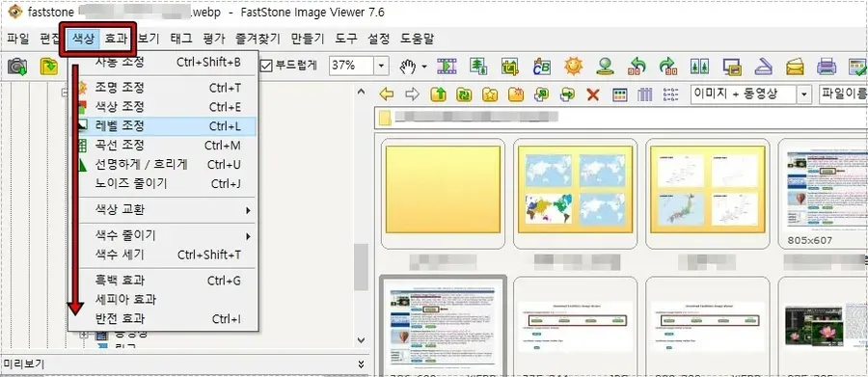
Task: Email the image with the envelope icon
Action: pyautogui.click(x=795, y=67)
